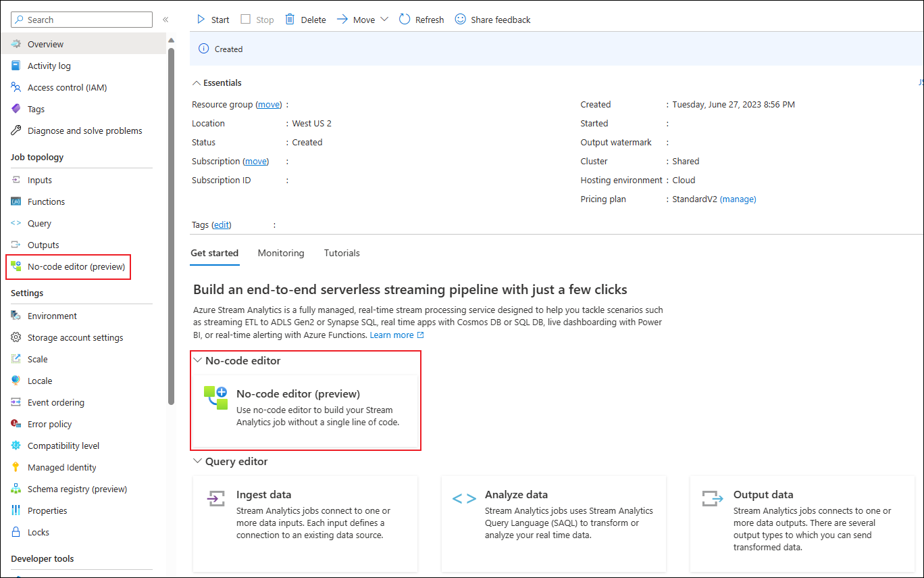Open the Locale globe icon
924x578 pixels.
[16, 381]
